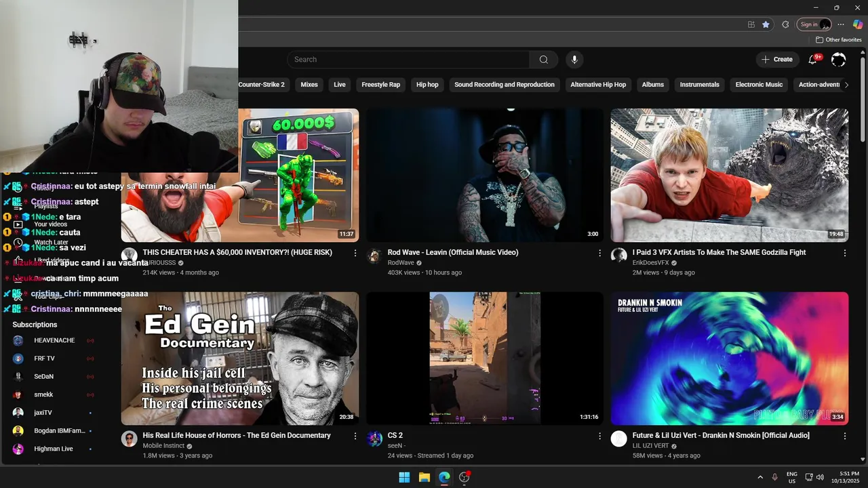868x488 pixels.
Task: Select the Live filter chip
Action: (x=340, y=85)
